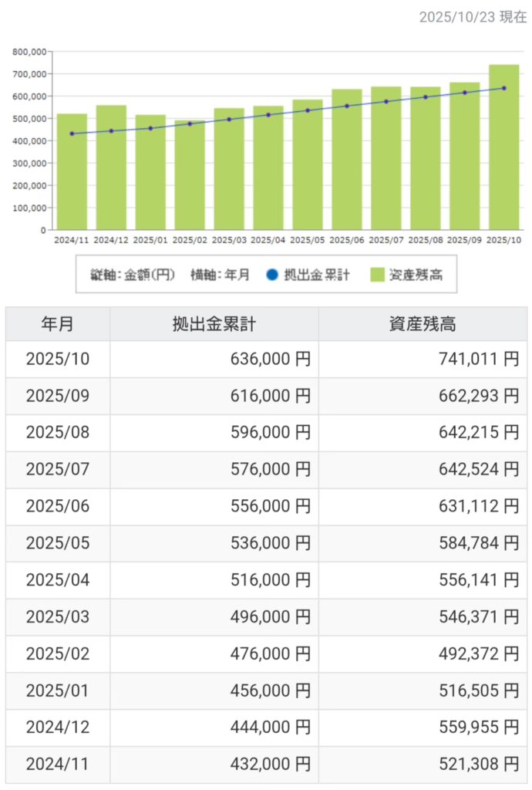Select the 2025/09 line data point
532x790 pixels.
click(464, 93)
